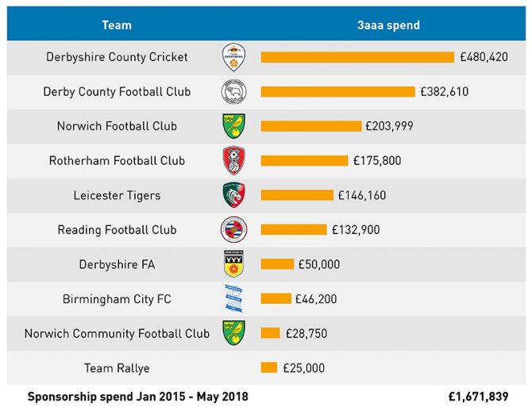Click the Team Rallye row label

[117, 368]
